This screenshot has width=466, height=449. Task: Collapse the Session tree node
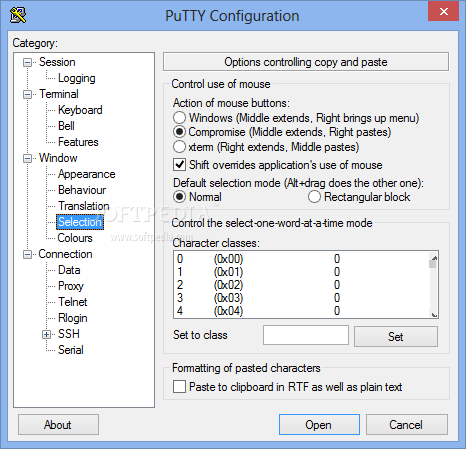pyautogui.click(x=27, y=62)
